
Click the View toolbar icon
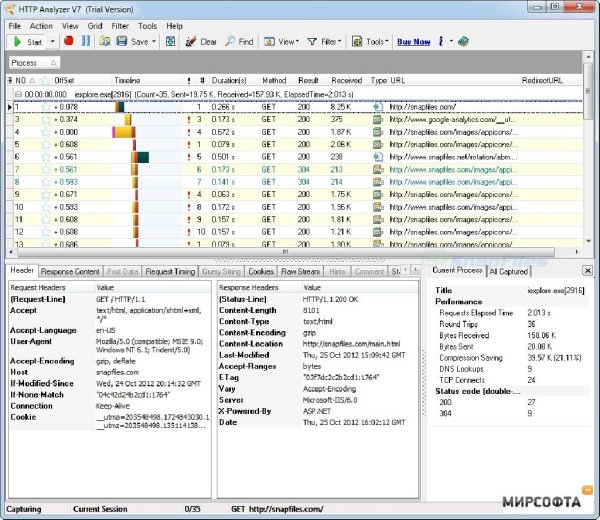tap(269, 41)
